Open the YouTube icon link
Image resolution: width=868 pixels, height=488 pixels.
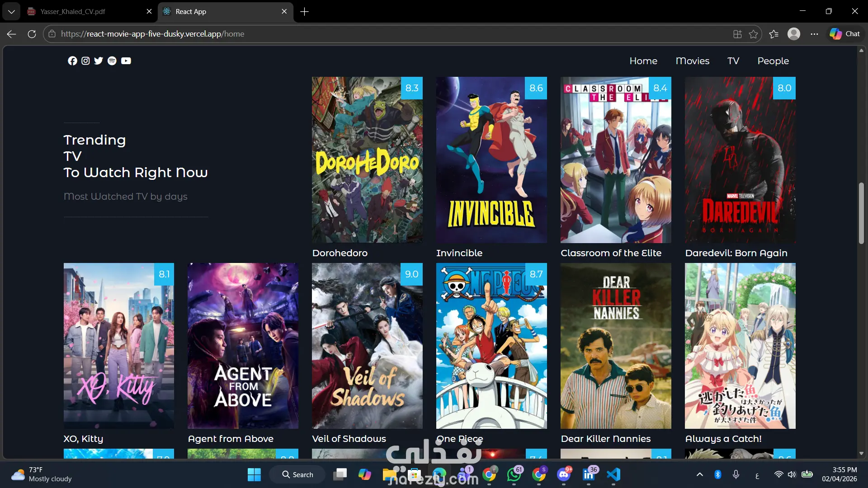click(x=126, y=61)
